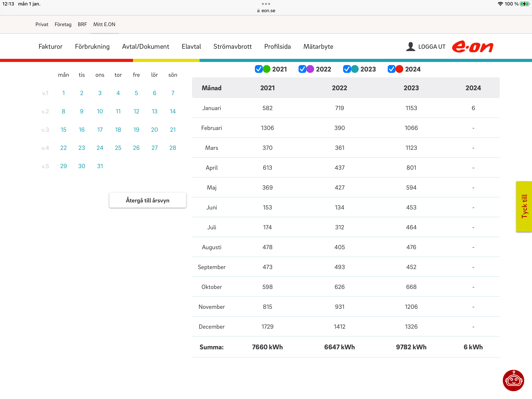Click the green 2021 color dot
The width and height of the screenshot is (532, 399).
pyautogui.click(x=266, y=69)
